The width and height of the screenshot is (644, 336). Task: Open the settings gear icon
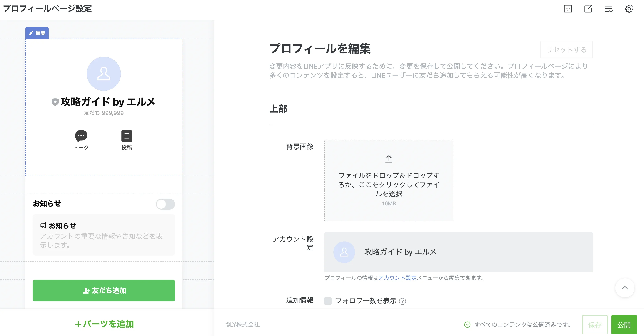click(629, 9)
